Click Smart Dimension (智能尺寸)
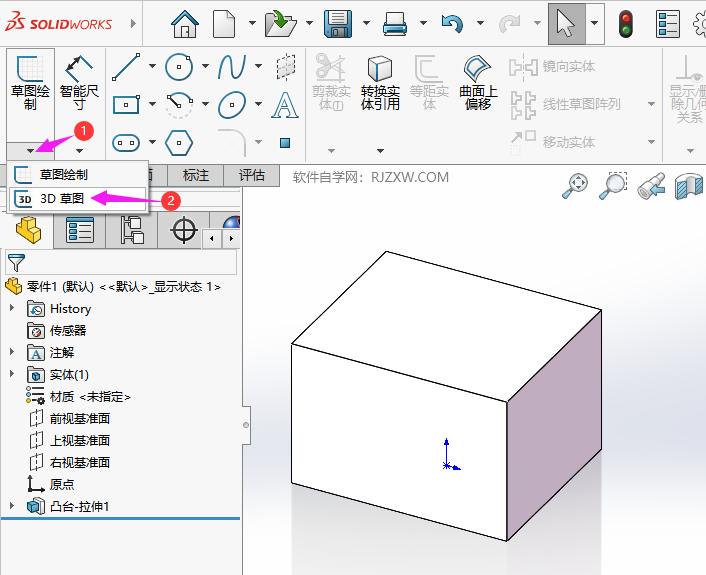The width and height of the screenshot is (706, 575). pos(79,83)
